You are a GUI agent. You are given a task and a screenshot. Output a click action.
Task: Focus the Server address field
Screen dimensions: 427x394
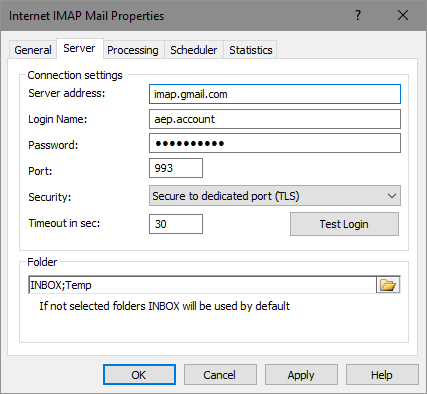pos(275,94)
